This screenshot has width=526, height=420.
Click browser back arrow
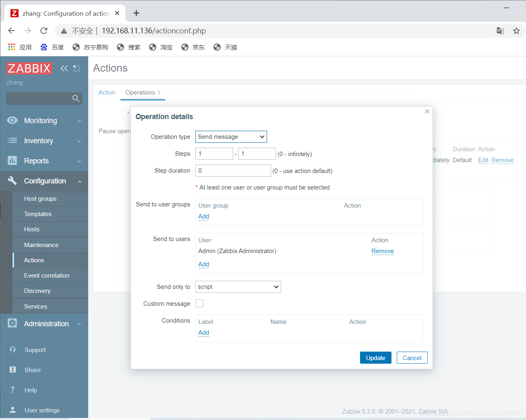[x=12, y=31]
